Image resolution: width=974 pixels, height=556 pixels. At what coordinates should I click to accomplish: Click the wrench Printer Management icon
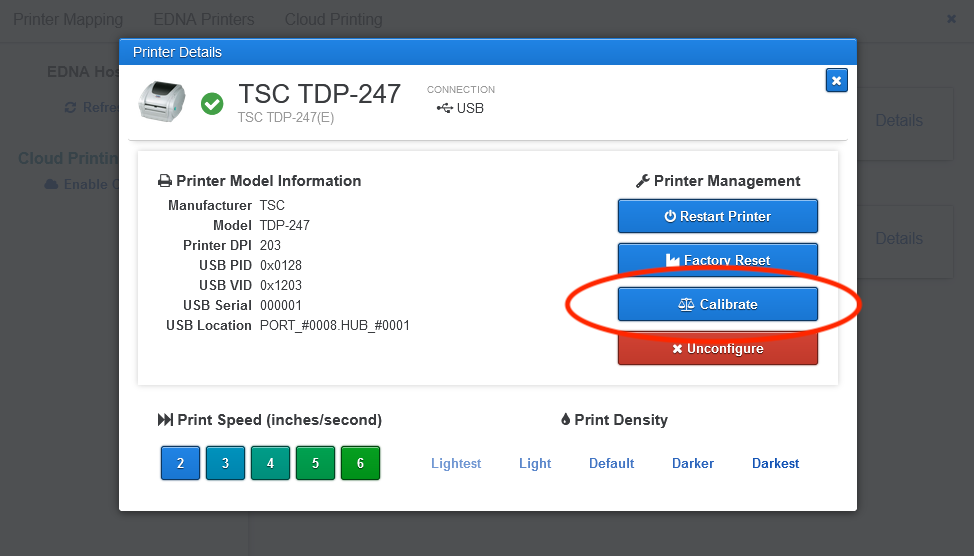coord(643,181)
